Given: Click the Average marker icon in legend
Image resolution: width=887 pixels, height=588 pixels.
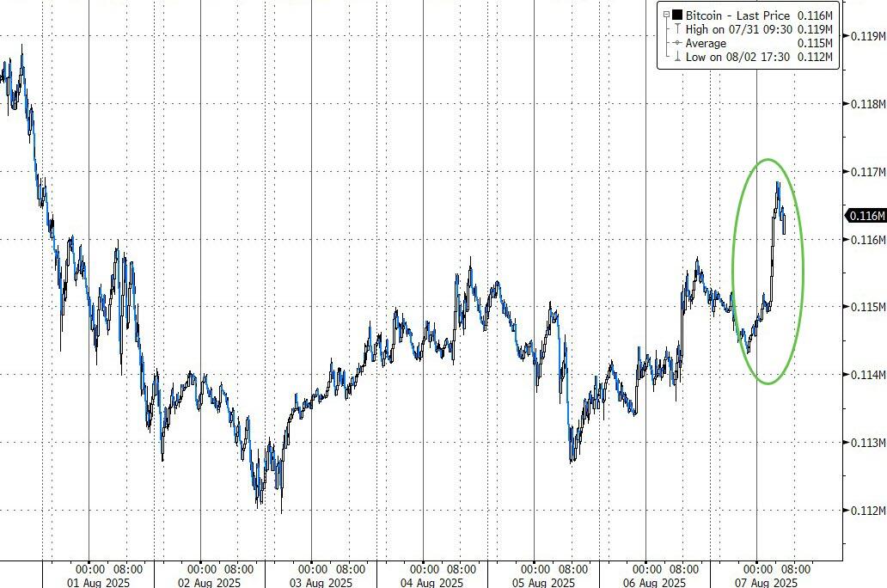Looking at the screenshot, I should (677, 43).
